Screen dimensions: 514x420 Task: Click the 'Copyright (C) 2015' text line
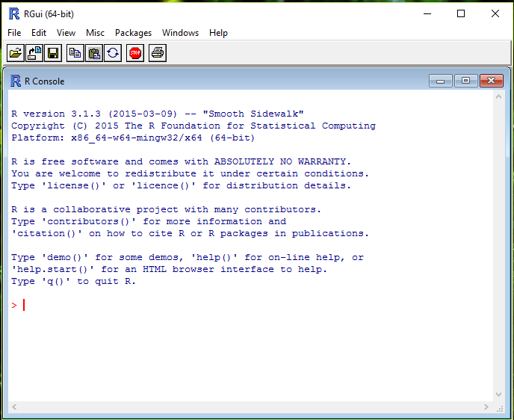tap(193, 126)
